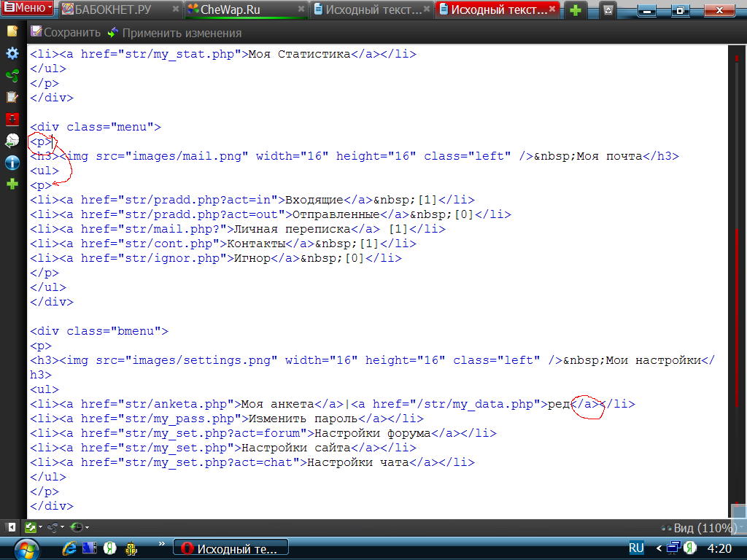Add a panel with sidebar green plus
The height and width of the screenshot is (560, 747).
click(x=12, y=184)
